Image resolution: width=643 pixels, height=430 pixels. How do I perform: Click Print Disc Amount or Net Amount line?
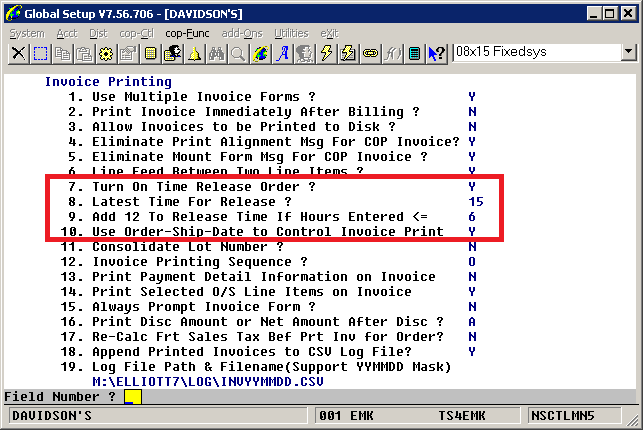tap(269, 322)
